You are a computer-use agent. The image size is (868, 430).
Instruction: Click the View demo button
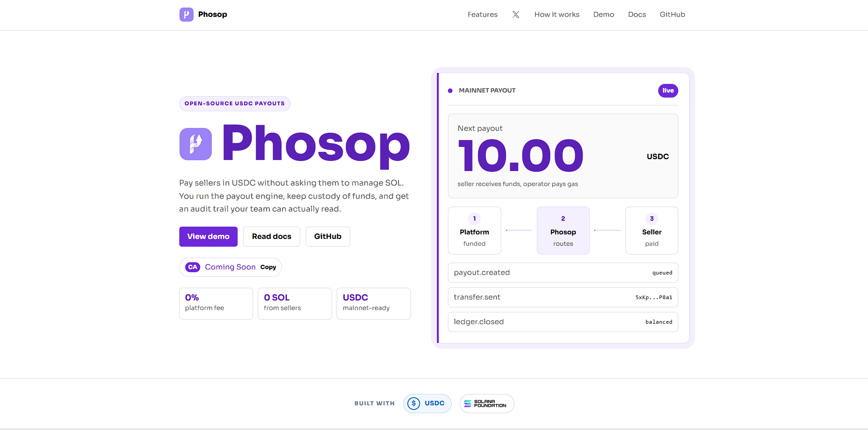click(x=208, y=237)
